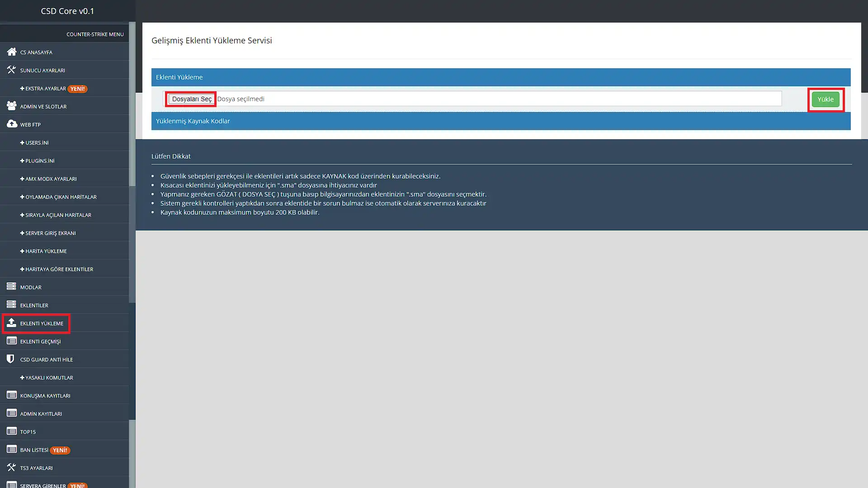Expand the Ekstra Ayarlar submenu item
Viewport: 868px width, 488px height.
point(64,88)
